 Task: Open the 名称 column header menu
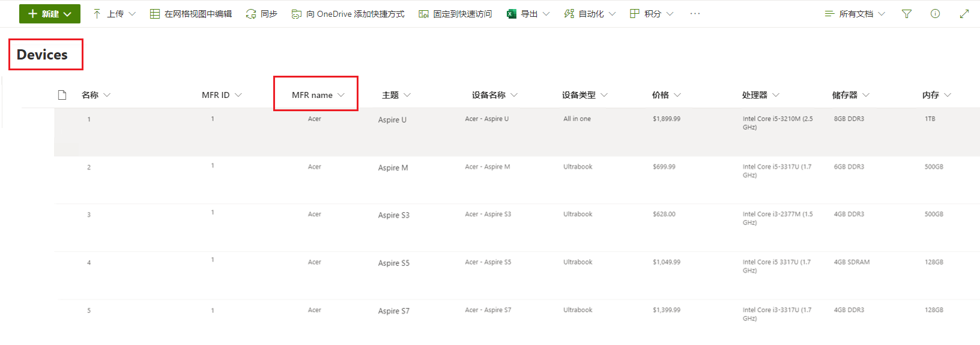tap(96, 95)
